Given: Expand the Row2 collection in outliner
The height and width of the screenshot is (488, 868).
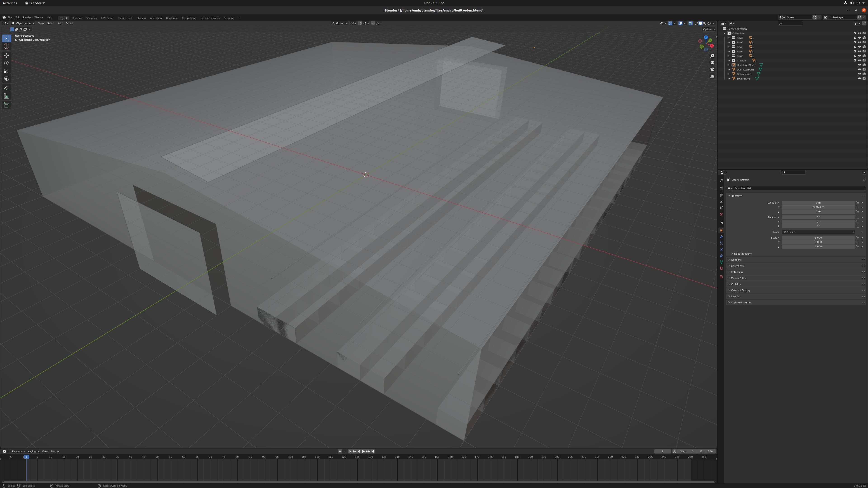Looking at the screenshot, I should tap(729, 42).
